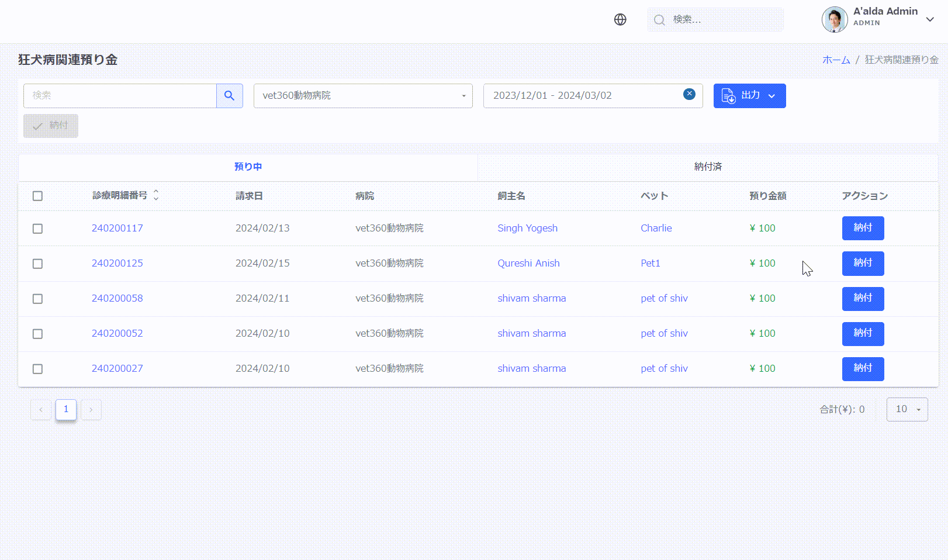Viewport: 948px width, 560px height.
Task: Open the page size 10 dropdown
Action: [907, 409]
